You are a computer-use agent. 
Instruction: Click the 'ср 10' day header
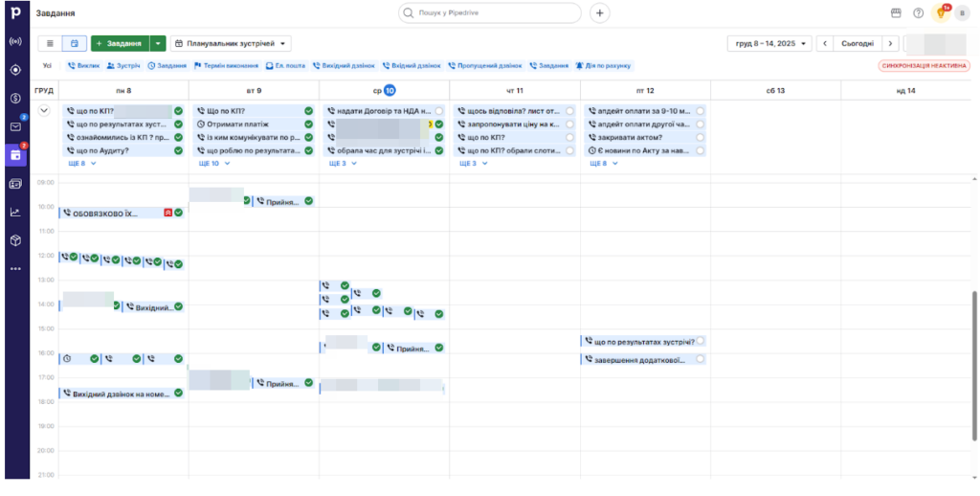pos(384,91)
